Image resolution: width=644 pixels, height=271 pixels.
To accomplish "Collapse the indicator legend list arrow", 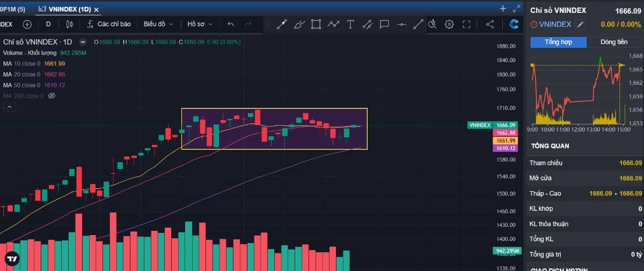I will point(10,107).
